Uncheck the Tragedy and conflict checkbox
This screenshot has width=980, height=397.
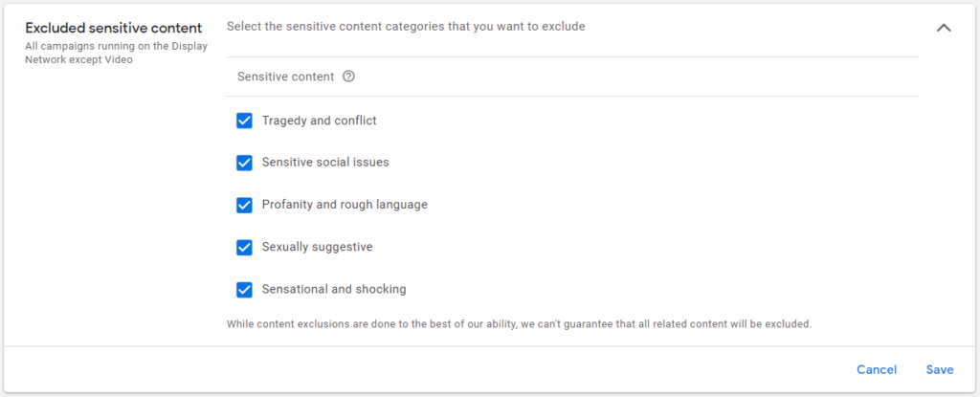(244, 121)
